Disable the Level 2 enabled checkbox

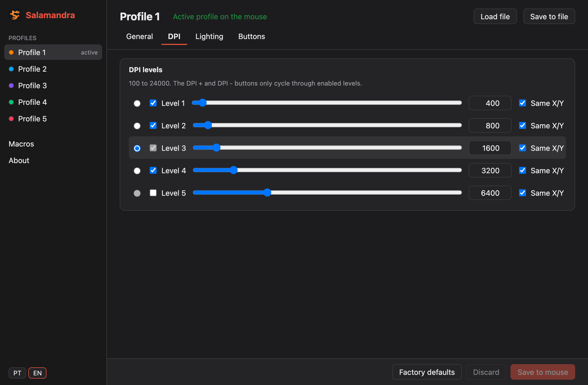[x=153, y=125]
